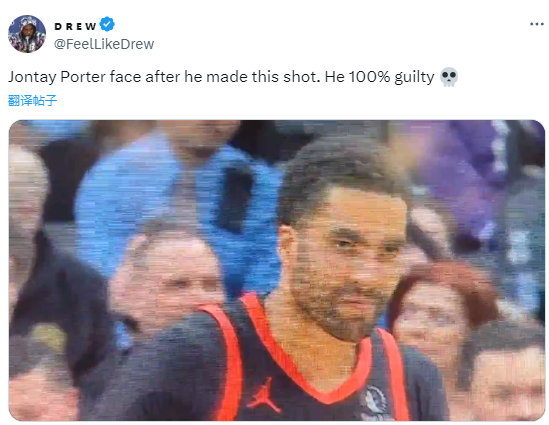Screen dimensions: 549x425
Task: Translate the post via 翻译帖子 link
Action: [x=32, y=100]
